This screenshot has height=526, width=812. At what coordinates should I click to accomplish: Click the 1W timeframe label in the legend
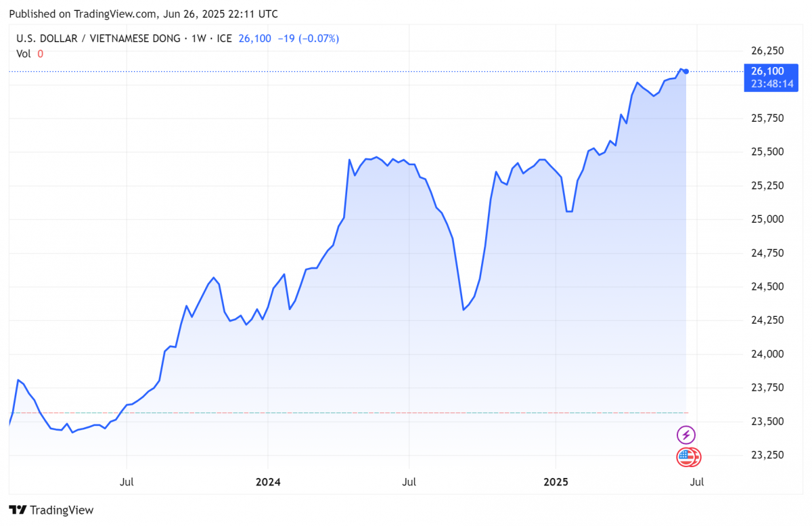(196, 39)
